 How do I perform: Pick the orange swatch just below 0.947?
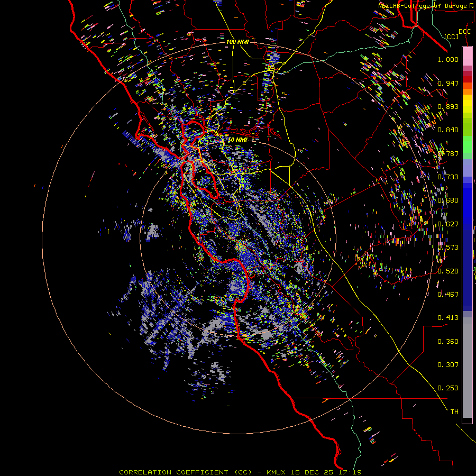(467, 86)
